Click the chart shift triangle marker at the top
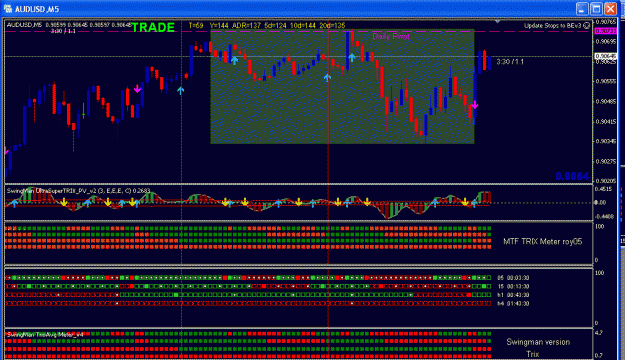The height and width of the screenshot is (360, 625). pos(497,22)
